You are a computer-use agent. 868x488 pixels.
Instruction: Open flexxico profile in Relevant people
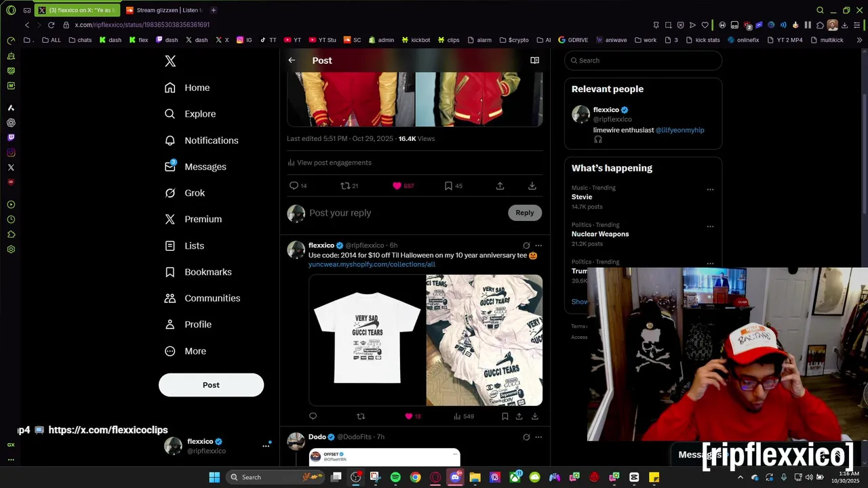tap(606, 110)
